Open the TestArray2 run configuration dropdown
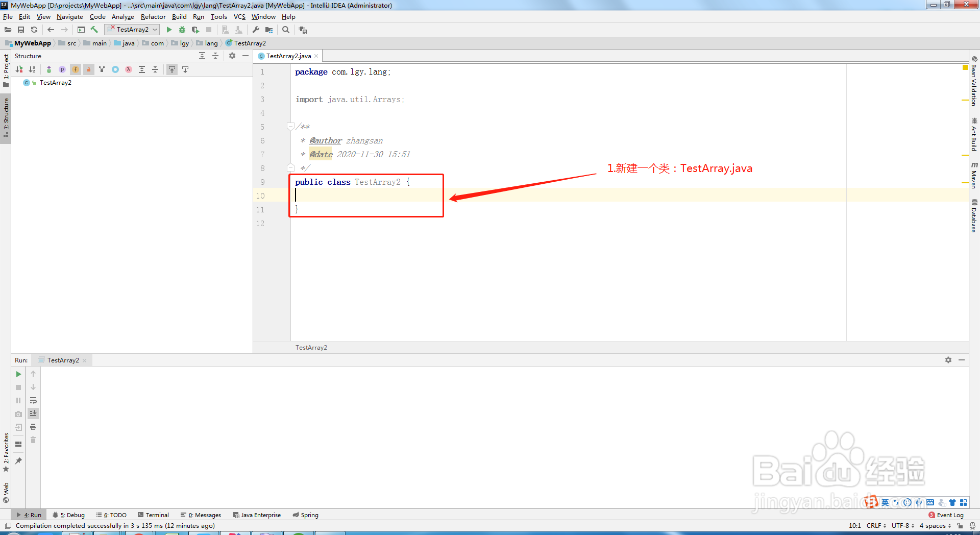Image resolution: width=980 pixels, height=535 pixels. [132, 30]
